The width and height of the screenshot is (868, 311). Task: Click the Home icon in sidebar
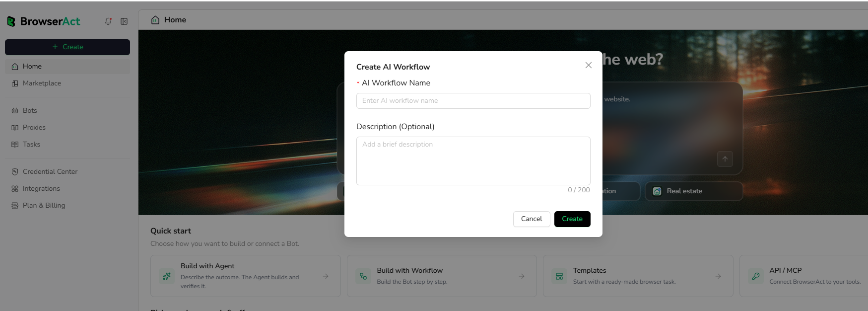pyautogui.click(x=15, y=67)
